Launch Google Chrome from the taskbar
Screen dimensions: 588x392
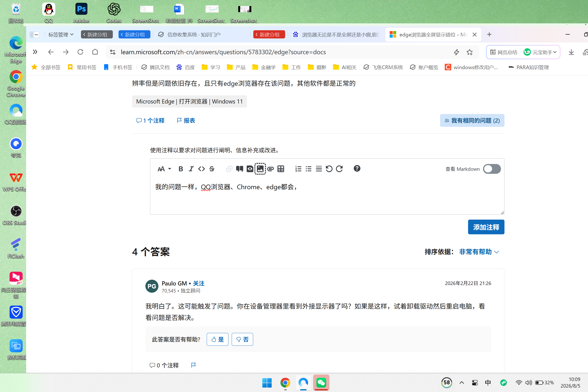pos(285,382)
